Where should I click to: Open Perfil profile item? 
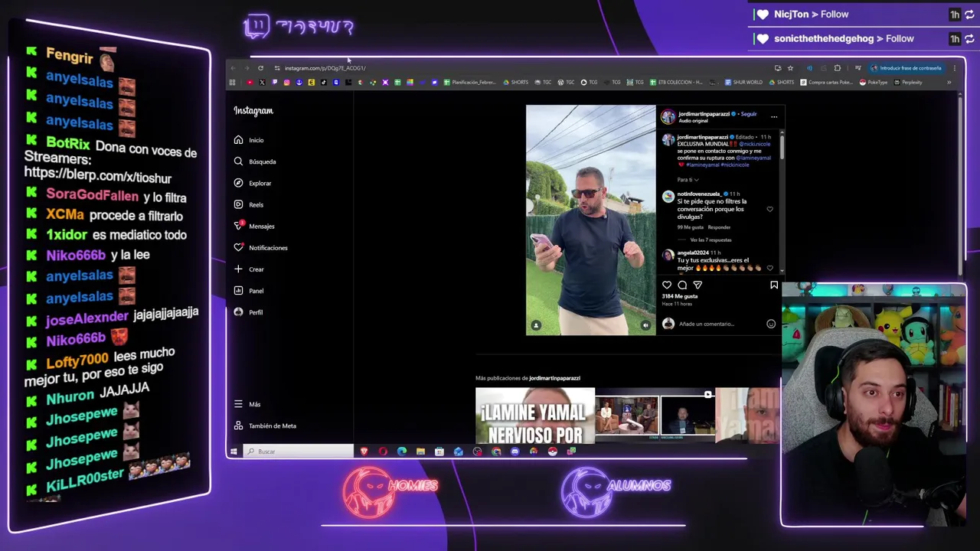pyautogui.click(x=248, y=312)
